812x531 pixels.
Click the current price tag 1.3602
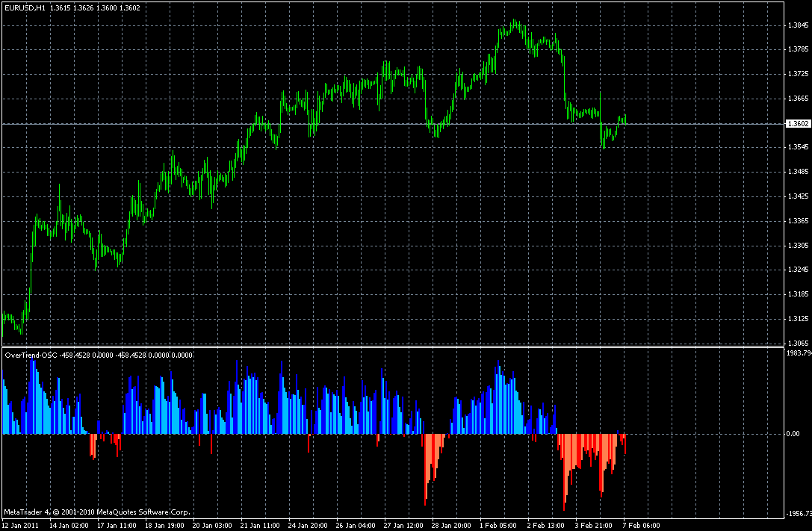[x=798, y=124]
